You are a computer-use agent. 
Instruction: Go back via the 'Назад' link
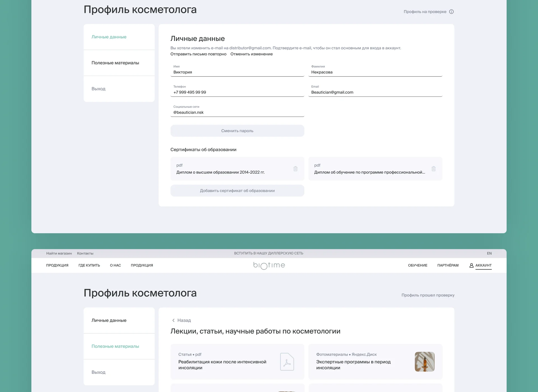pyautogui.click(x=184, y=320)
